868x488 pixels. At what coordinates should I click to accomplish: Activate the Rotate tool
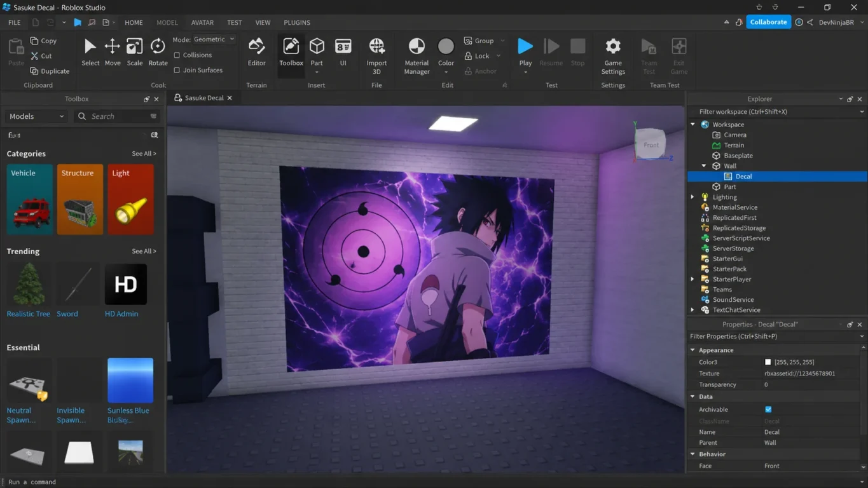[x=158, y=51]
